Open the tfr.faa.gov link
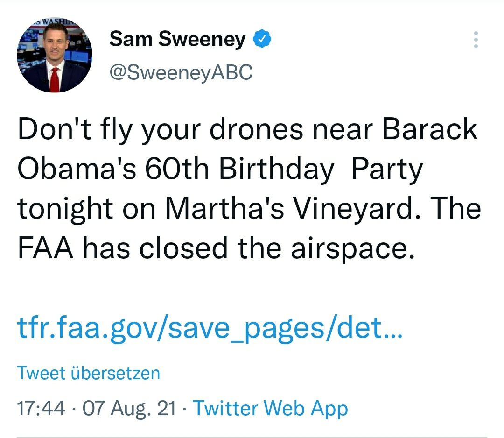The image size is (504, 438). tap(209, 329)
